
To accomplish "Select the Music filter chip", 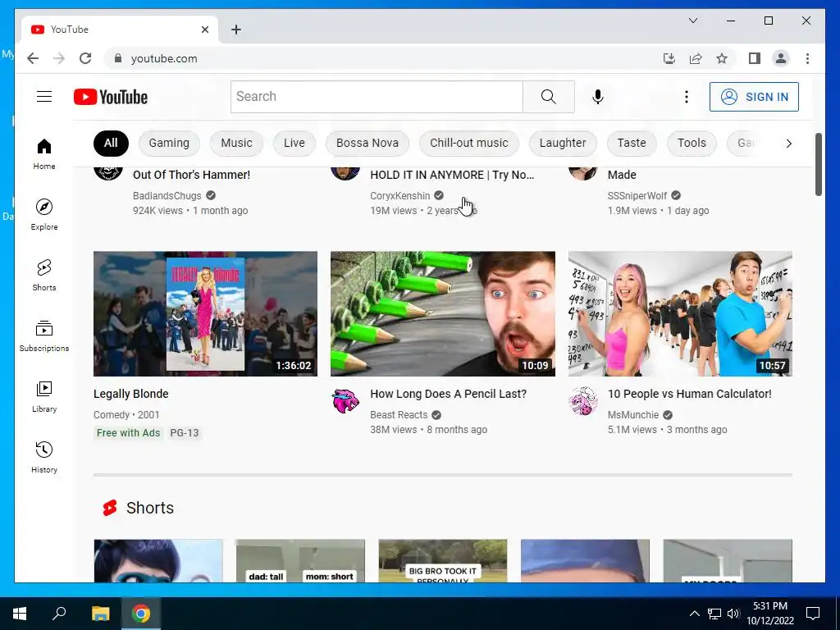I will (x=236, y=143).
